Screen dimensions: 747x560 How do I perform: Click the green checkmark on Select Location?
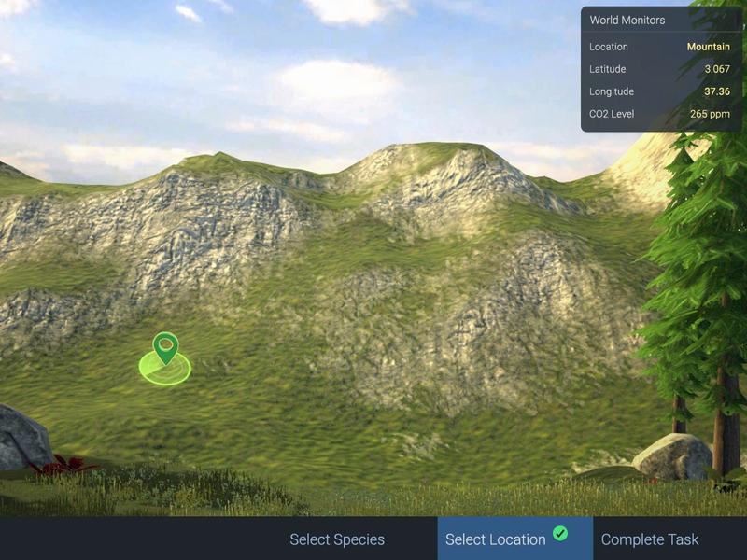pyautogui.click(x=560, y=533)
